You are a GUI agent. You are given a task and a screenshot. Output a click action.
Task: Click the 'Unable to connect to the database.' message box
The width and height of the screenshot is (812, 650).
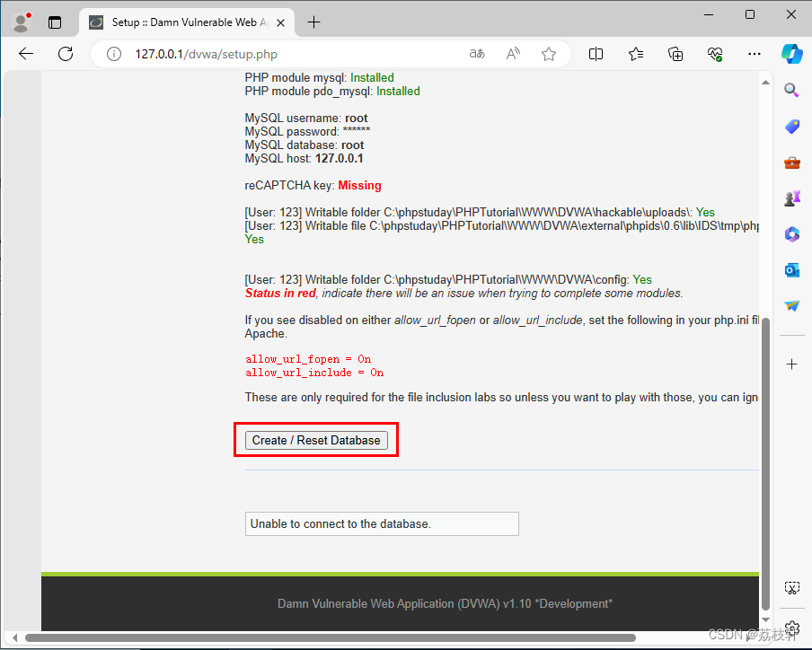pos(382,523)
